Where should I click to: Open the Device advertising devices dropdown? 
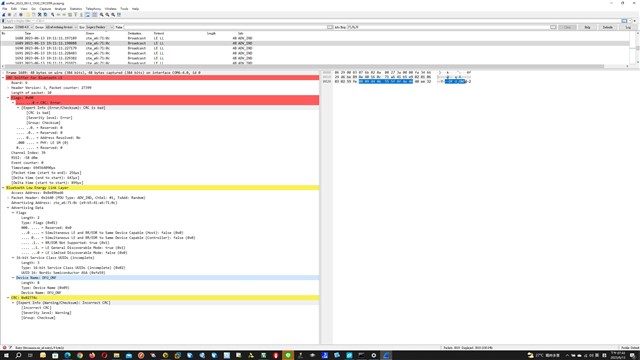click(x=61, y=27)
